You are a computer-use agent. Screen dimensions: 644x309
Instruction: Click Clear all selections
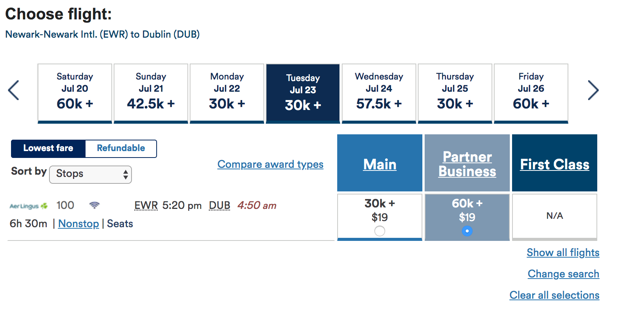click(554, 295)
